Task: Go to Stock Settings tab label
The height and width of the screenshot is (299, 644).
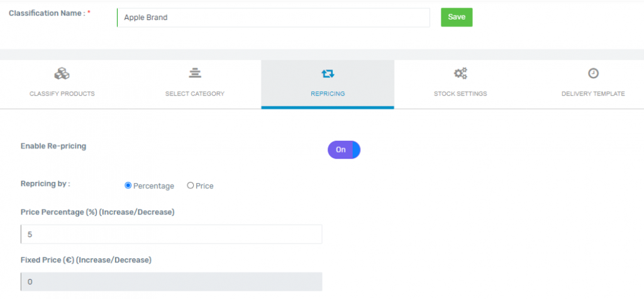Action: [460, 94]
